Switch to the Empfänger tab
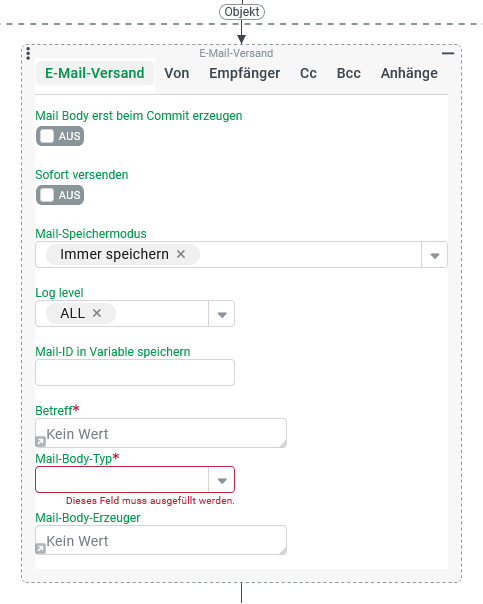This screenshot has height=604, width=483. point(245,73)
